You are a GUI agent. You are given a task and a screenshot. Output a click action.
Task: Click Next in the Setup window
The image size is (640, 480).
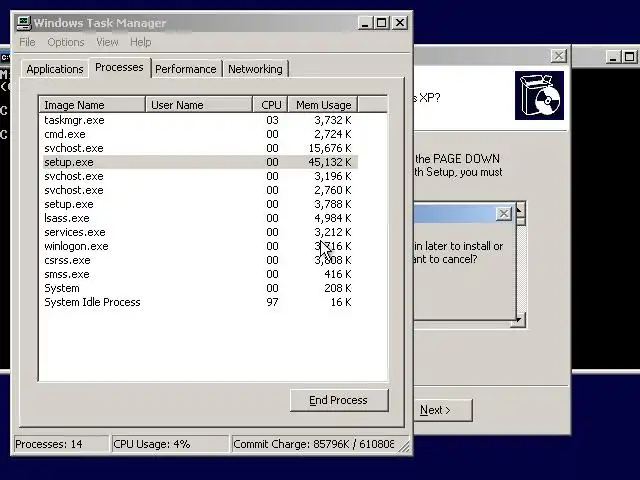point(443,410)
